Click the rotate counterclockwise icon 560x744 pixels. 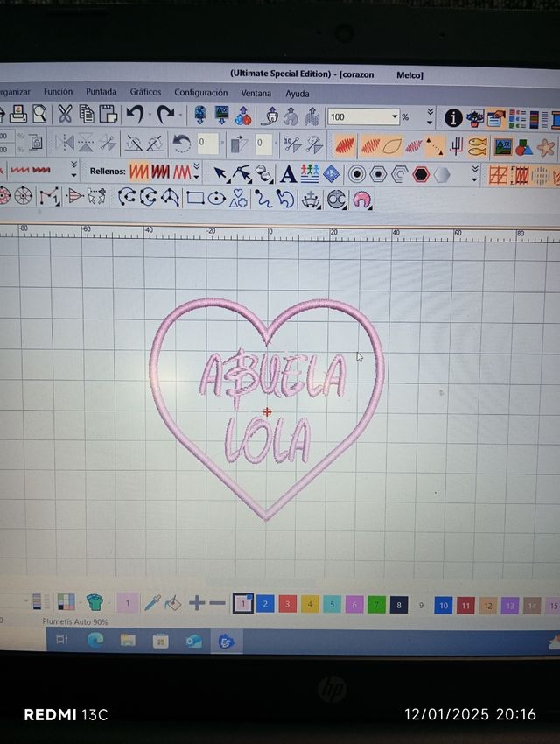tap(181, 143)
